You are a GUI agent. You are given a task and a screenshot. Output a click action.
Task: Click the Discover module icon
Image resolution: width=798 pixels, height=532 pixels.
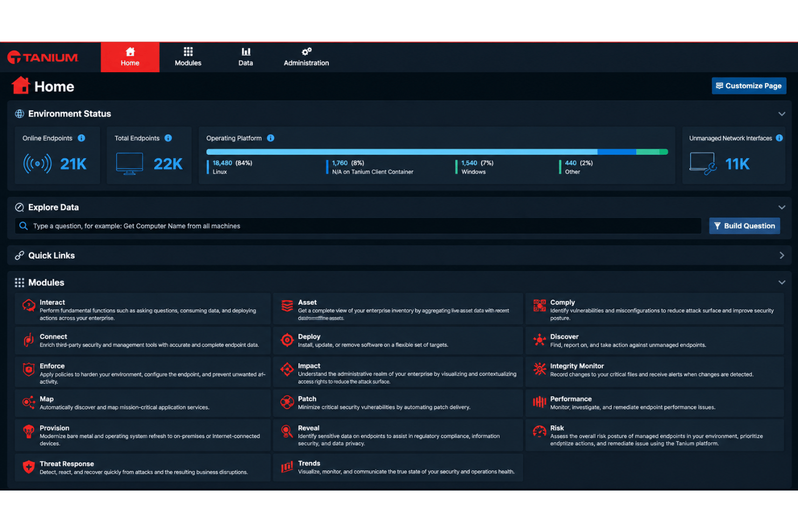[x=539, y=340]
